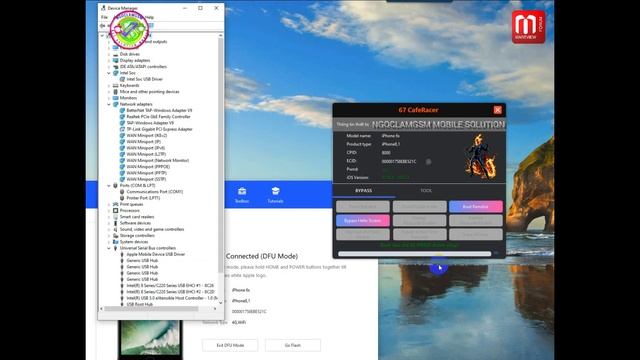
Task: Expand the Disk drives node
Action: pos(109,54)
